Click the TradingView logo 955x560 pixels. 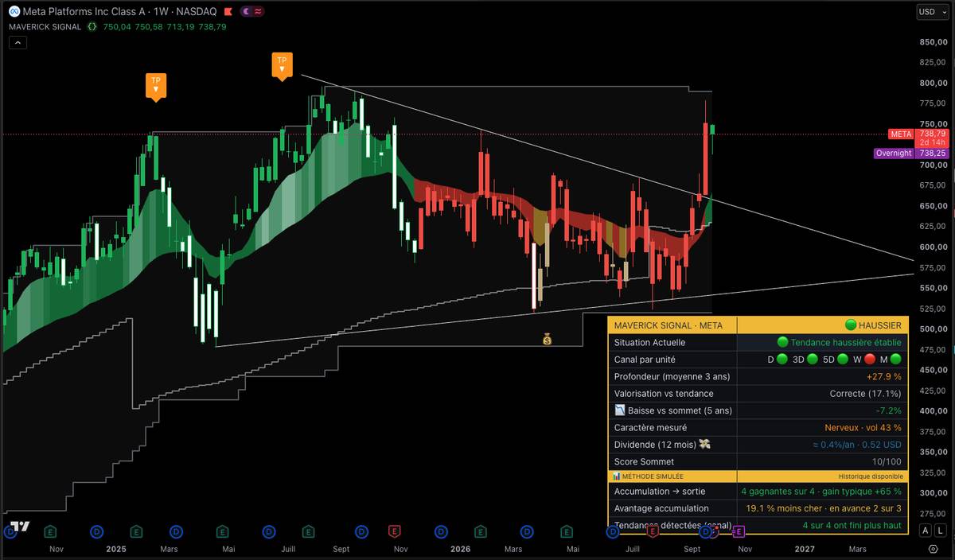(x=21, y=527)
